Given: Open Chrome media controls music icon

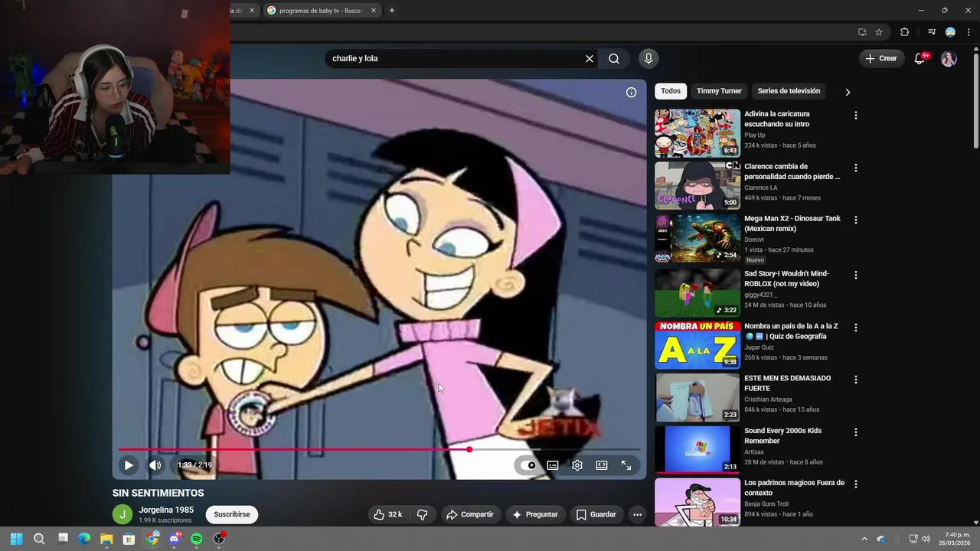Looking at the screenshot, I should point(932,32).
